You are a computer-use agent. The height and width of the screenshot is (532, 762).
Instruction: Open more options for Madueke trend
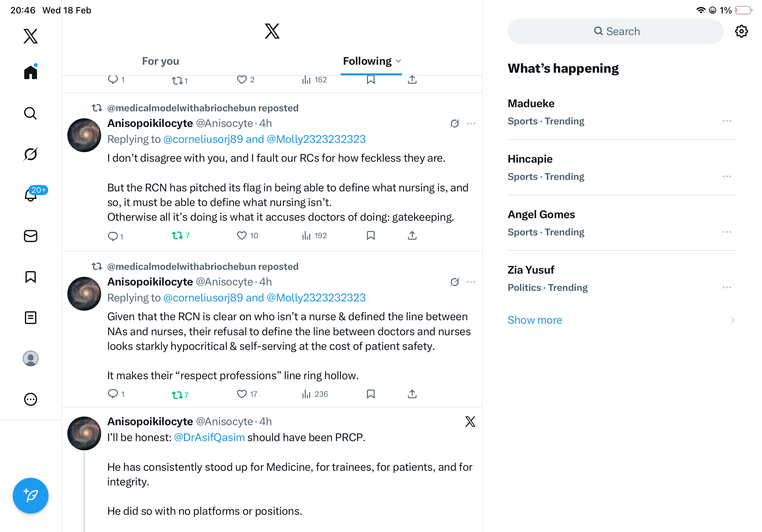[x=727, y=121]
